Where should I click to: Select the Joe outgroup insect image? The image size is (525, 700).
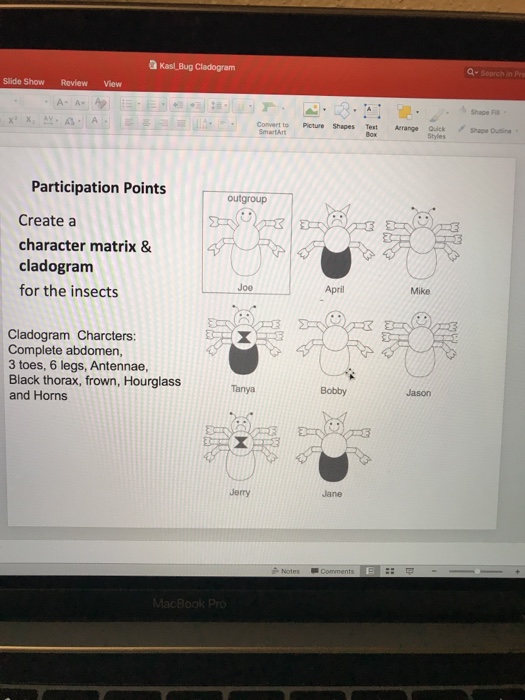tap(246, 243)
